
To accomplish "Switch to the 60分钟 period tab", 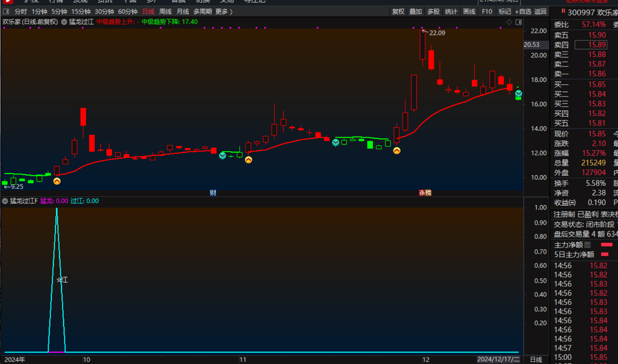I will [x=128, y=11].
